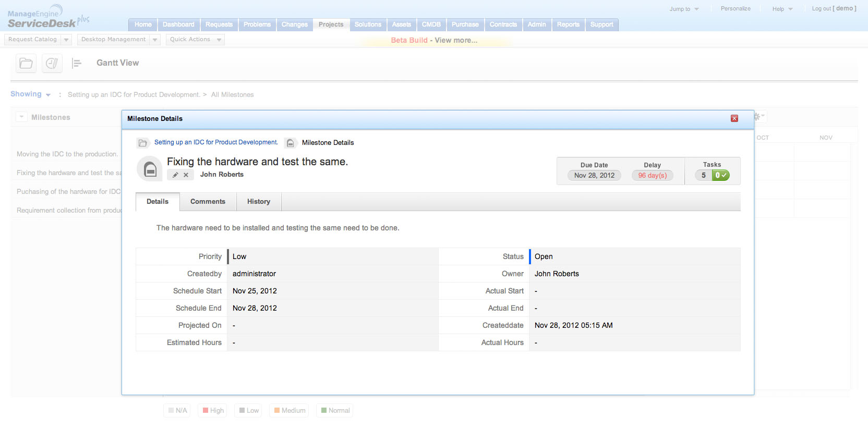Go to the Home tab
Screen dimensions: 868x430
tap(143, 24)
